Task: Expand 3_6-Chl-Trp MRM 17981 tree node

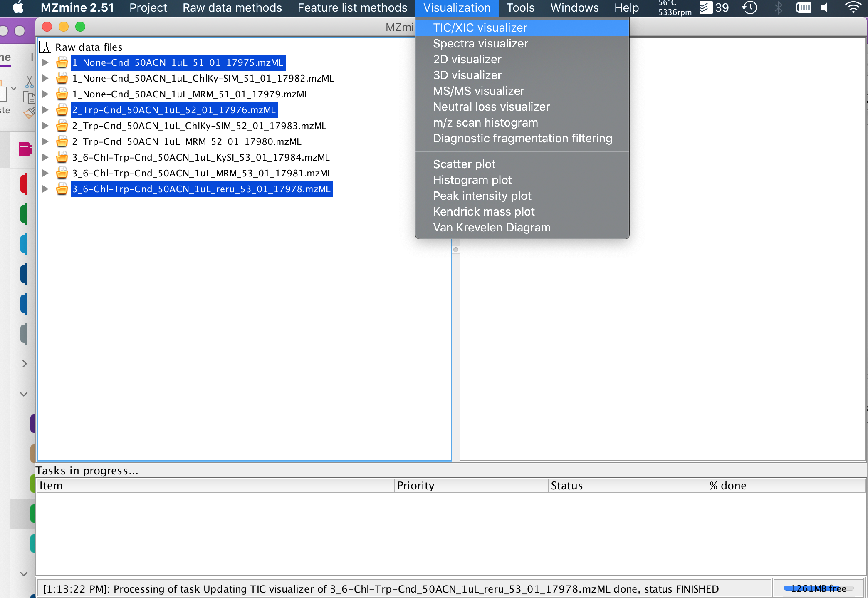Action: [x=45, y=173]
